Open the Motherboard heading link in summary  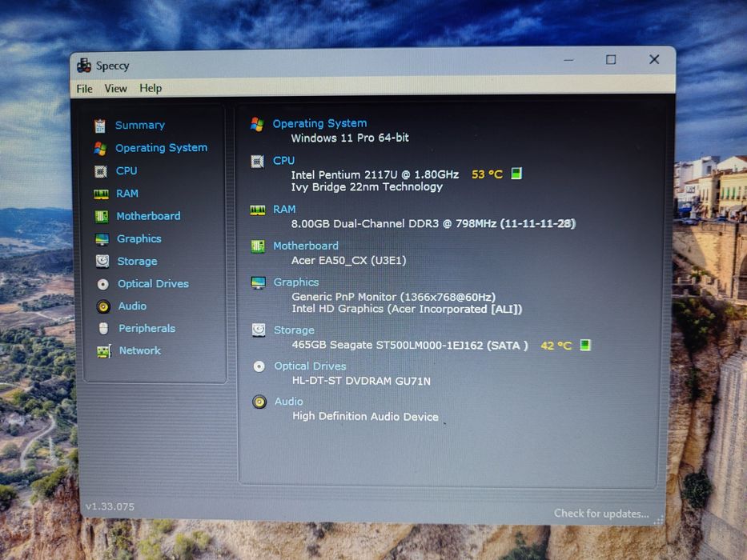click(306, 246)
